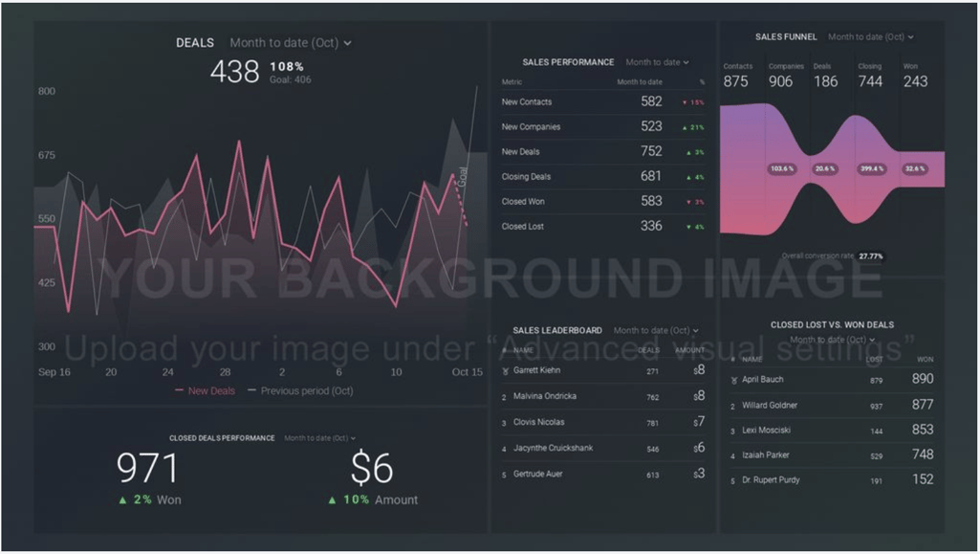Open the Deals date range dropdown

tap(291, 43)
